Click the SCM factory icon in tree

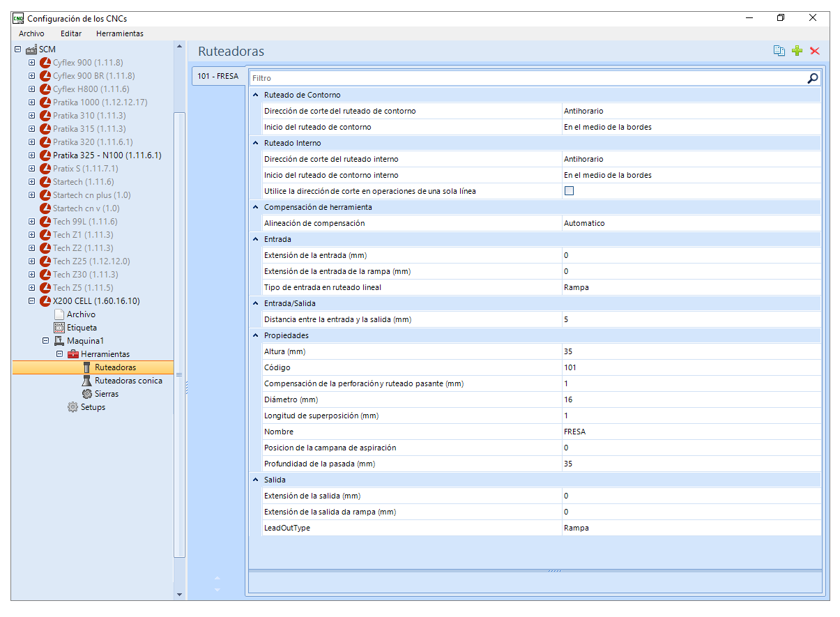tap(31, 49)
